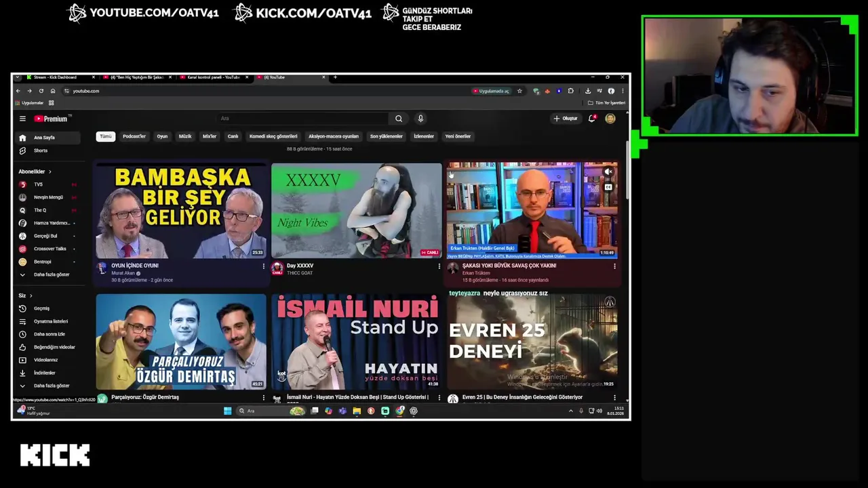868x488 pixels.
Task: Open options for OYUN İÇİNDE OYUN video
Action: pos(264,266)
